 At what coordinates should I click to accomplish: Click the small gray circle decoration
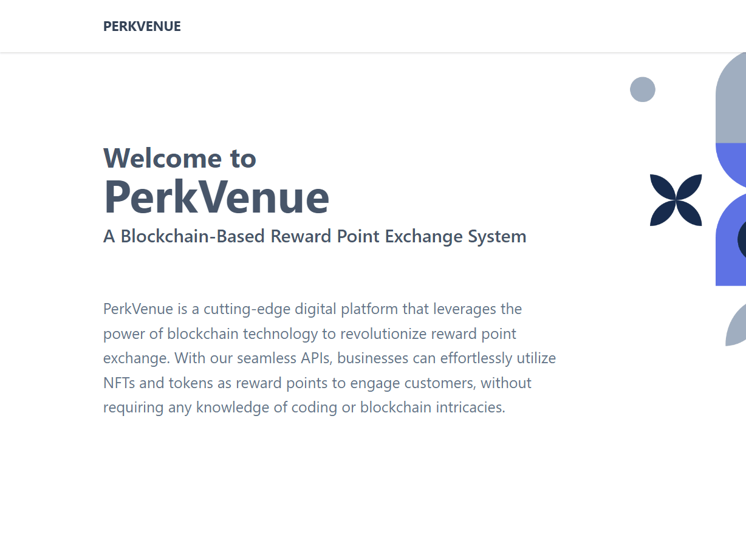pyautogui.click(x=642, y=89)
